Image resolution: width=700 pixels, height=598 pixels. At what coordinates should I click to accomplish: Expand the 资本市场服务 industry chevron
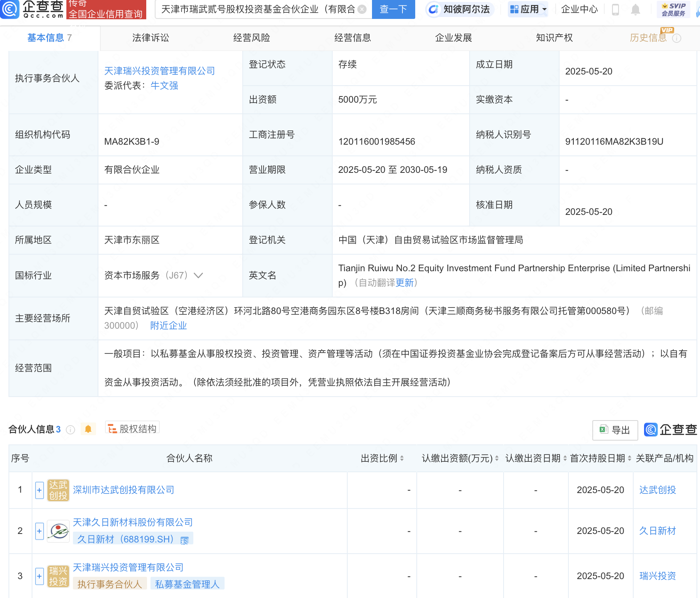point(198,275)
